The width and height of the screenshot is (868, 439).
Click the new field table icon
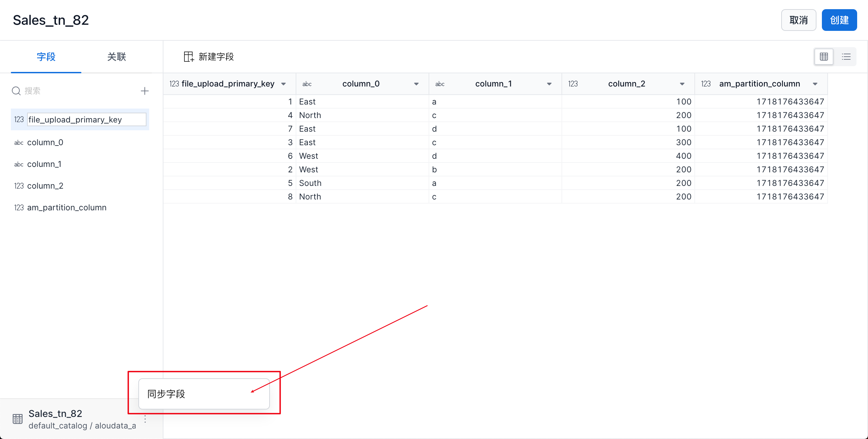(x=189, y=57)
